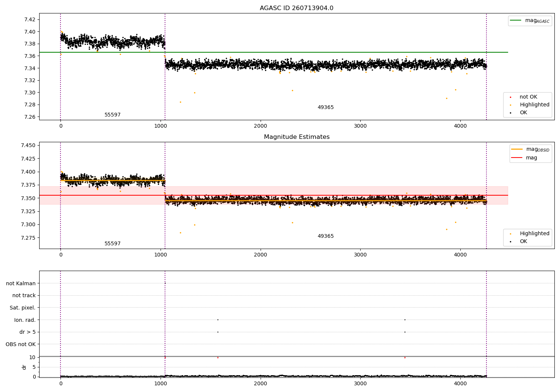This screenshot has height=392, width=560.
Task: Click the 7.30 y-axis tick label
Action: click(29, 93)
